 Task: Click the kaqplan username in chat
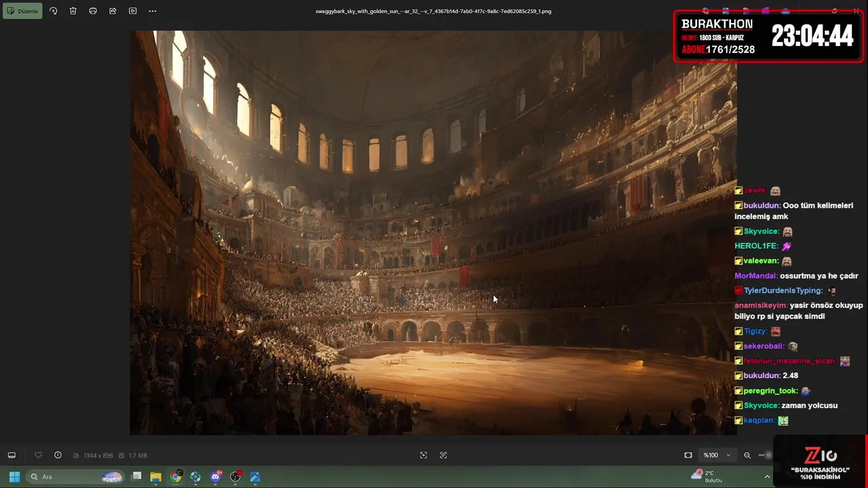[758, 421]
